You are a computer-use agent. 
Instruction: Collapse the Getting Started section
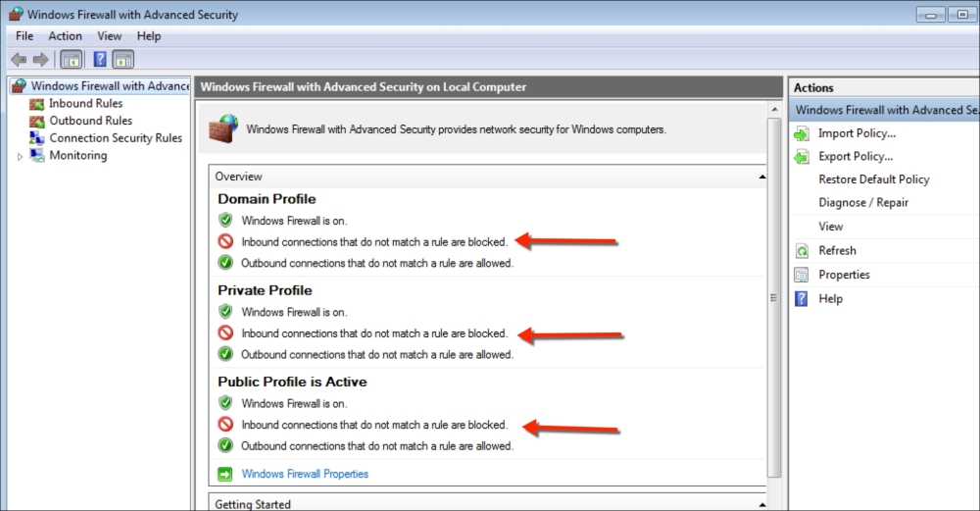pyautogui.click(x=761, y=504)
